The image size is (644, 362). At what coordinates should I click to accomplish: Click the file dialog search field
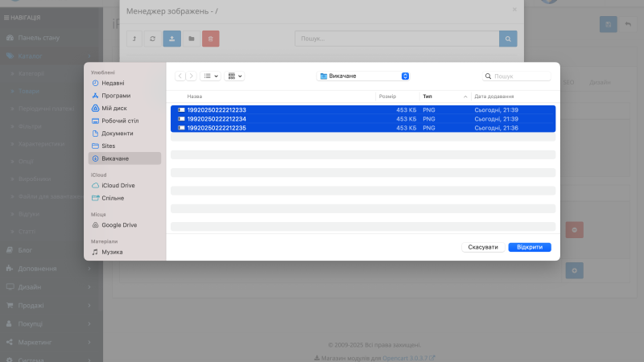point(516,76)
